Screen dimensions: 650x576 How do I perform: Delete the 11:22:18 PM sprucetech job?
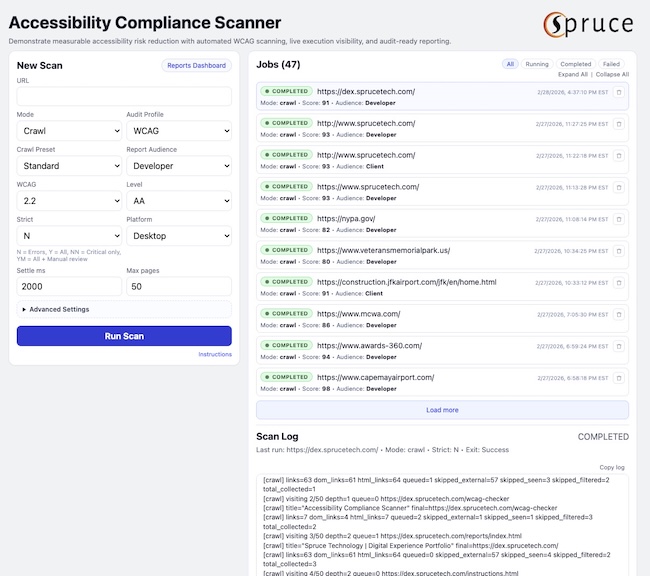618,156
